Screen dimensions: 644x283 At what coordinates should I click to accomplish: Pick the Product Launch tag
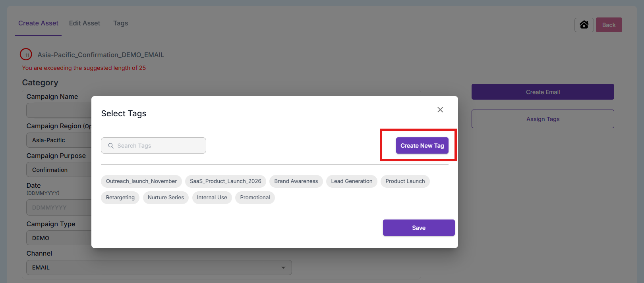point(405,181)
